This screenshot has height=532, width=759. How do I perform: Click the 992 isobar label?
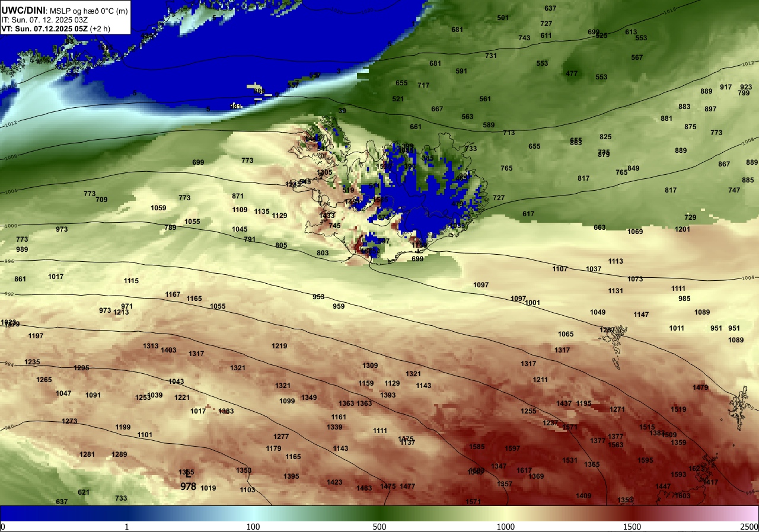click(8, 294)
